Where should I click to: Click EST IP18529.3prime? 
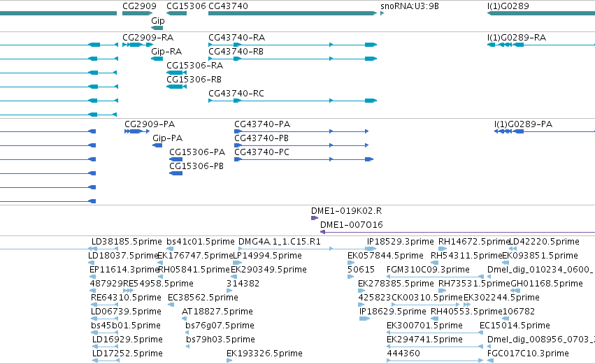pos(400,242)
